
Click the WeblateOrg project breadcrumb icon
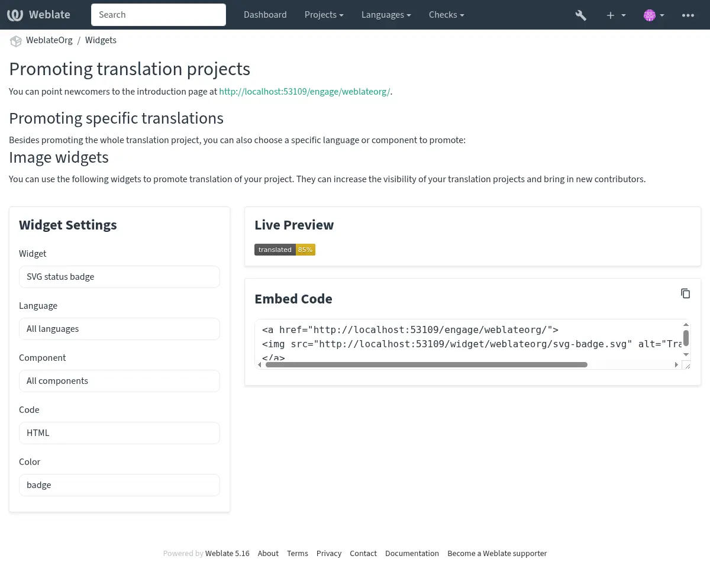pos(15,41)
